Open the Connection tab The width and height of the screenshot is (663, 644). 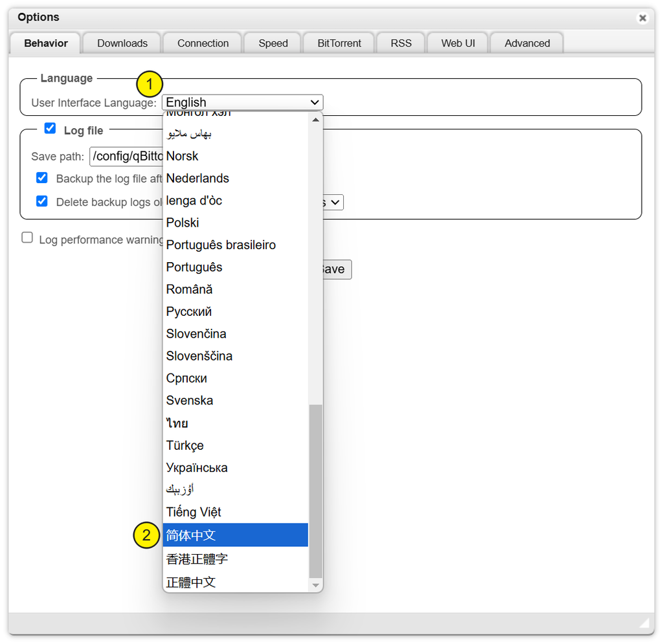(202, 43)
